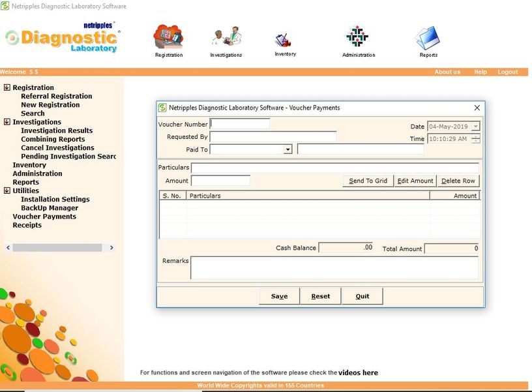The height and width of the screenshot is (392, 532).
Task: Click sidebar scrollbar left arrow
Action: point(8,248)
